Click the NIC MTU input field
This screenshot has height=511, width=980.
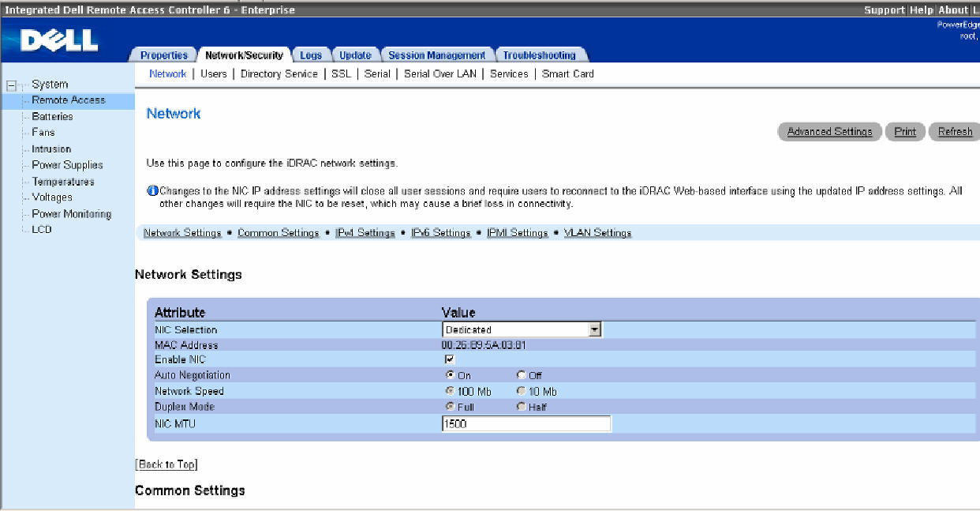[x=526, y=424]
